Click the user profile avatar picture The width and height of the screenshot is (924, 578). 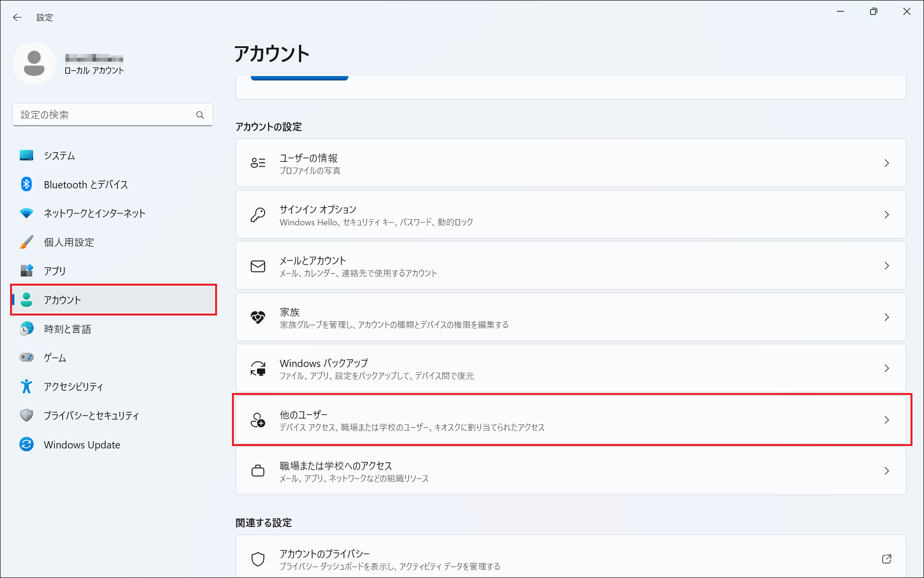(x=34, y=64)
